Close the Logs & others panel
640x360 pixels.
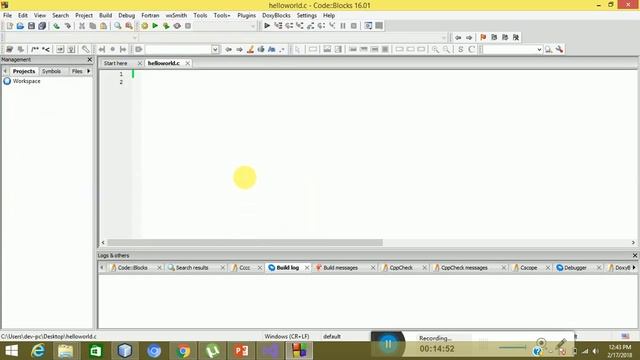click(635, 256)
